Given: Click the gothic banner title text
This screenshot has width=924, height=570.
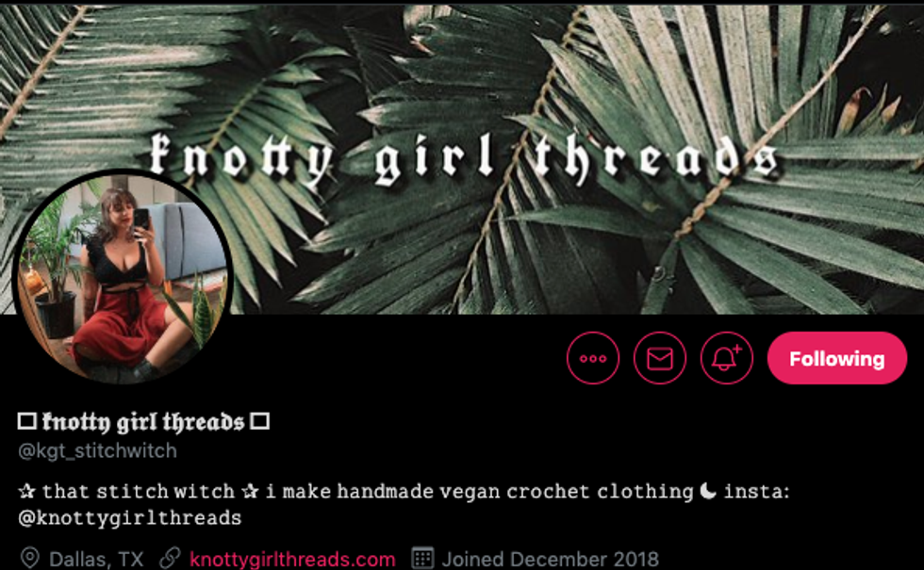Looking at the screenshot, I should [x=464, y=158].
